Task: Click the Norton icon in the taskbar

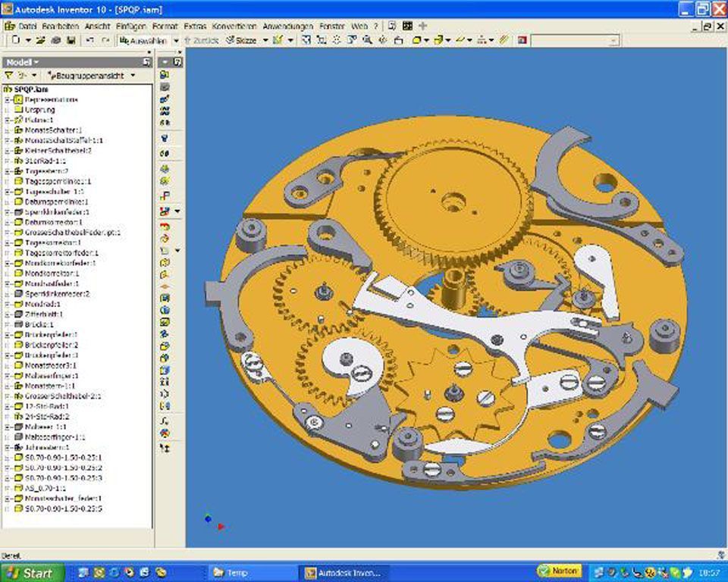Action: [x=560, y=571]
